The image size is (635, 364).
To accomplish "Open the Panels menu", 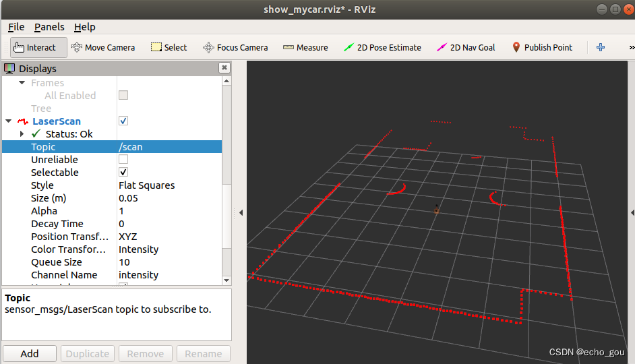I will pyautogui.click(x=49, y=27).
